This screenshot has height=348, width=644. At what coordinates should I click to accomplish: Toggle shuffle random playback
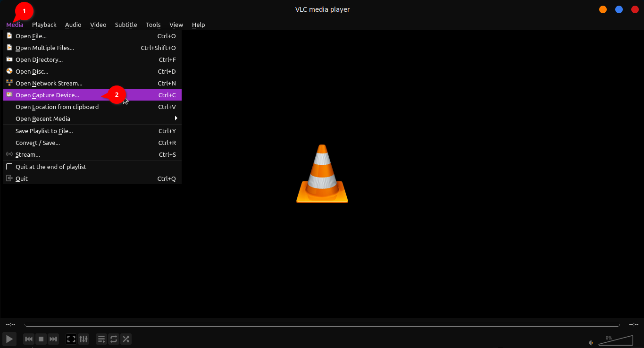coord(126,339)
